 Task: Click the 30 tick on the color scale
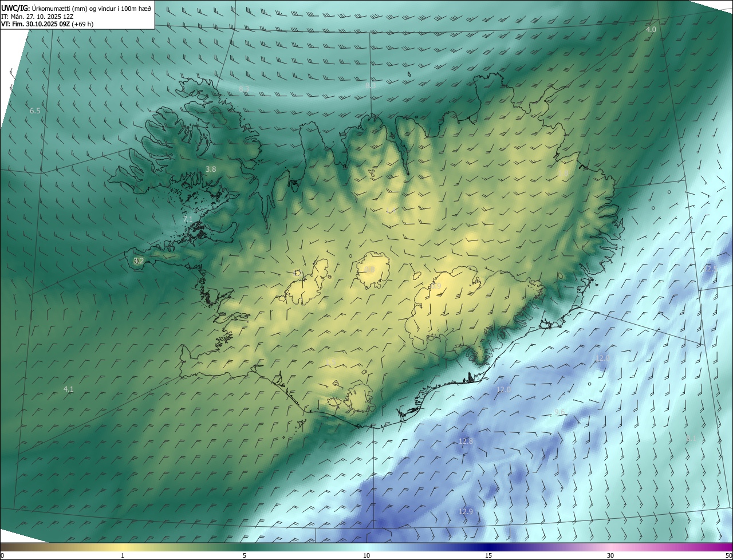click(610, 556)
